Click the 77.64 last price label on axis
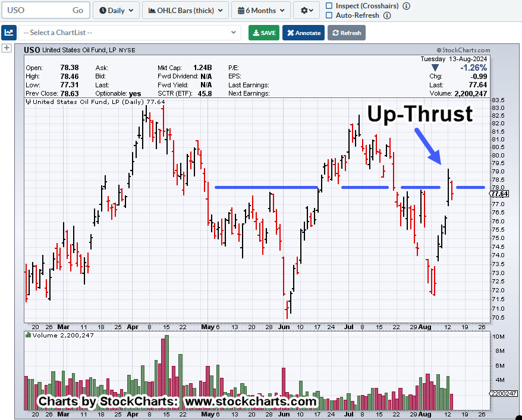Viewport: 522px width, 420px height. [x=500, y=194]
